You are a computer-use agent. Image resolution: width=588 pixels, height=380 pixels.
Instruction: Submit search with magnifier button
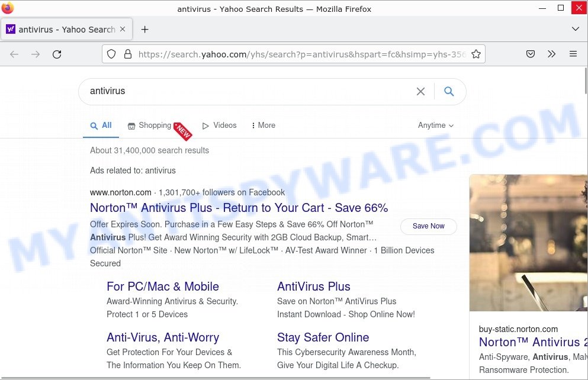tap(449, 91)
